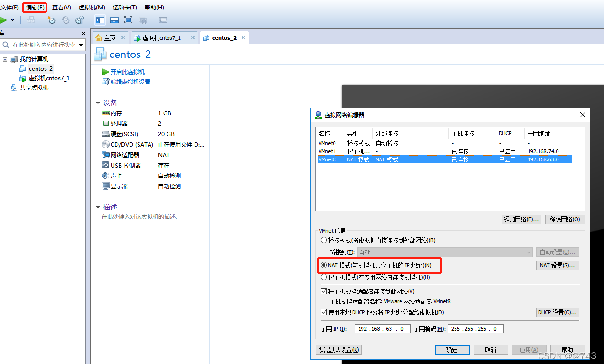604x364 pixels.
Task: Click the full screen mode toolbar icon
Action: click(128, 20)
